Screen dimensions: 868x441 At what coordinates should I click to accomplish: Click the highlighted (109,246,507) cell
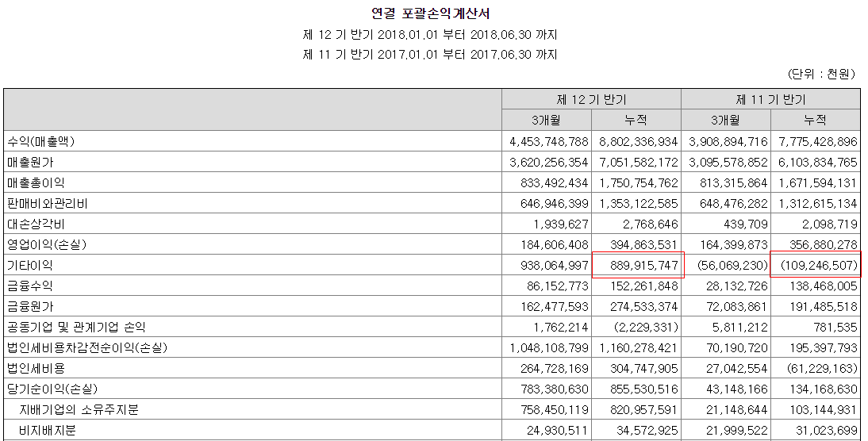[x=816, y=265]
